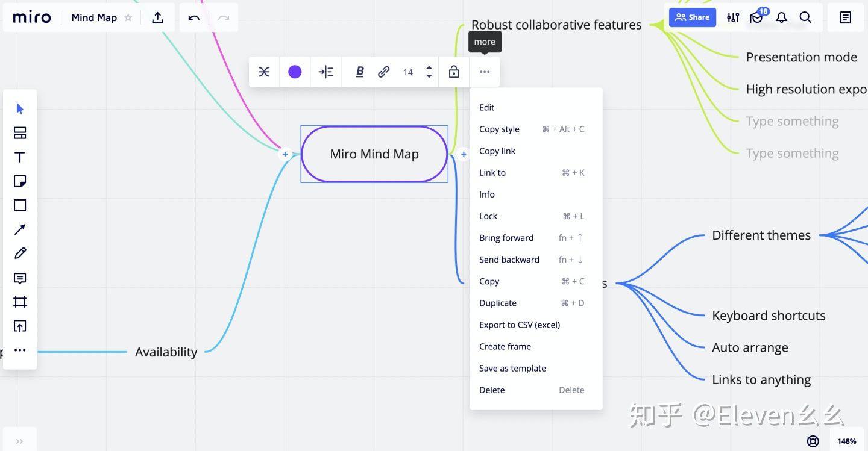Choose Duplicate menu entry
Screen dimensions: 868x451
[x=536, y=303]
